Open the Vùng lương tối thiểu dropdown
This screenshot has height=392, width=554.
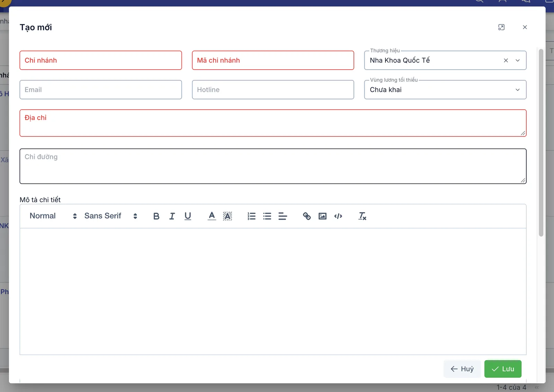pyautogui.click(x=518, y=90)
